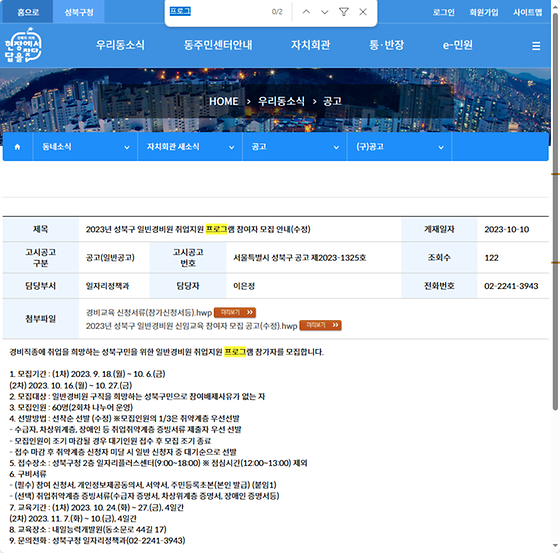This screenshot has width=560, height=553.
Task: Open the 동주민센터안내 main menu
Action: (218, 45)
